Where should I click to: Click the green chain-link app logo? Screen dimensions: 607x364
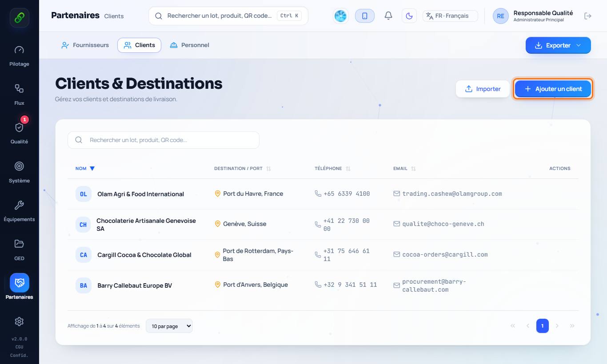pos(20,18)
